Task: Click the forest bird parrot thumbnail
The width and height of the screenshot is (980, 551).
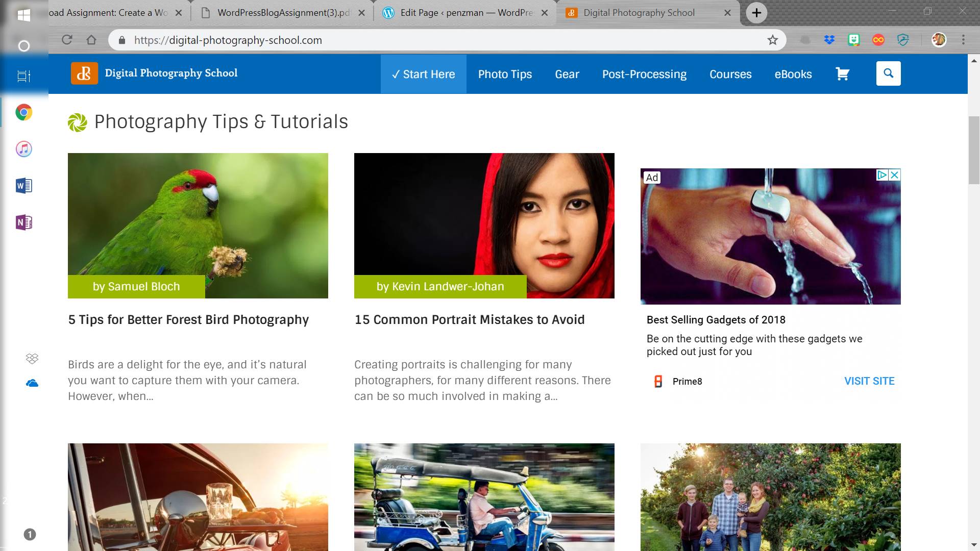Action: pos(198,226)
